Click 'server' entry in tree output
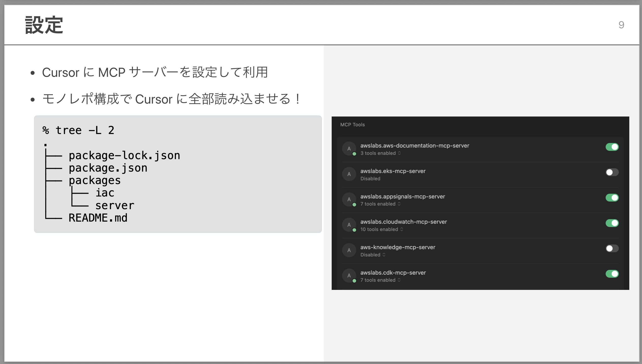This screenshot has width=642, height=364. click(x=115, y=205)
